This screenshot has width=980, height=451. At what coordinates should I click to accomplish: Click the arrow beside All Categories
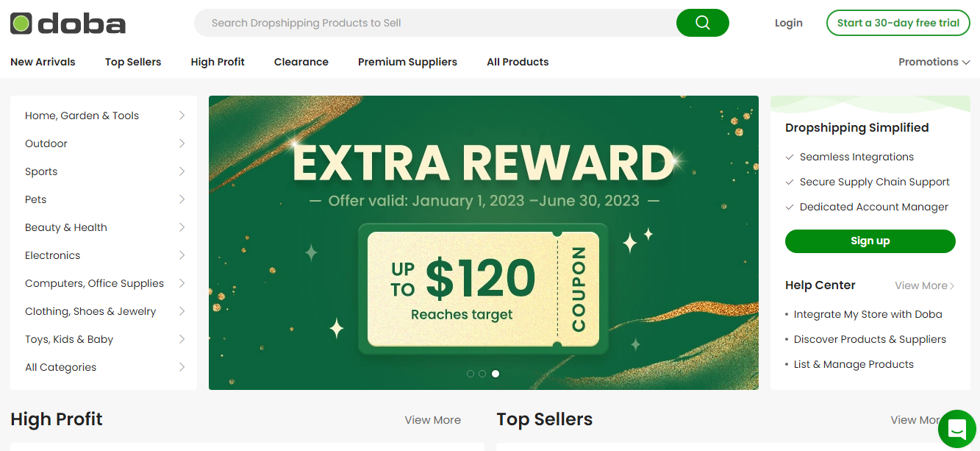[x=182, y=367]
